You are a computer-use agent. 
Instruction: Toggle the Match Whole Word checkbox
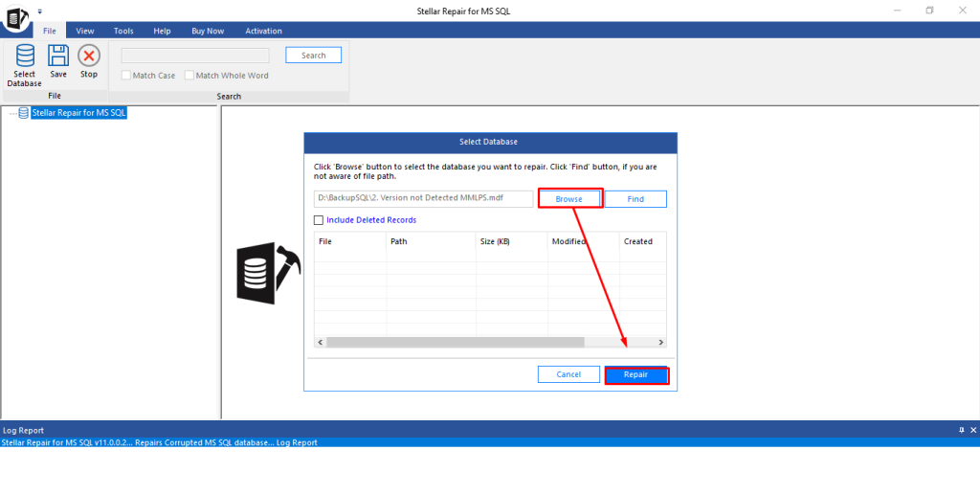coord(189,76)
